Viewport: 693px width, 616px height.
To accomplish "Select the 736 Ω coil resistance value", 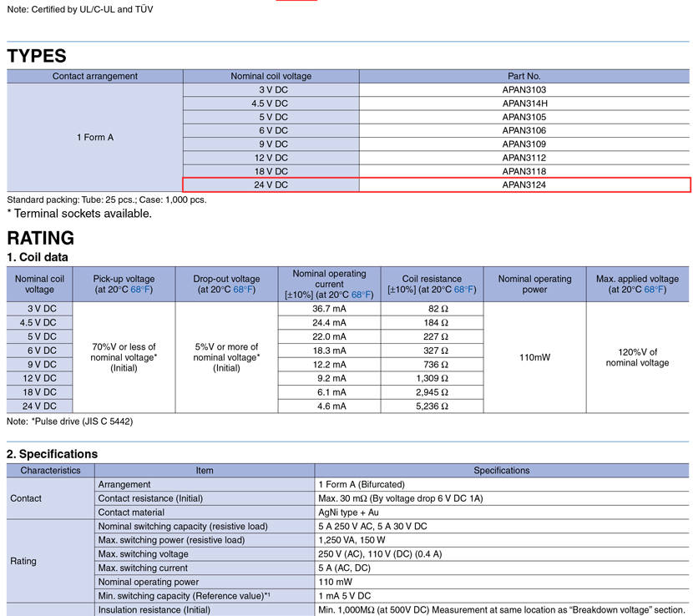I will (x=436, y=364).
